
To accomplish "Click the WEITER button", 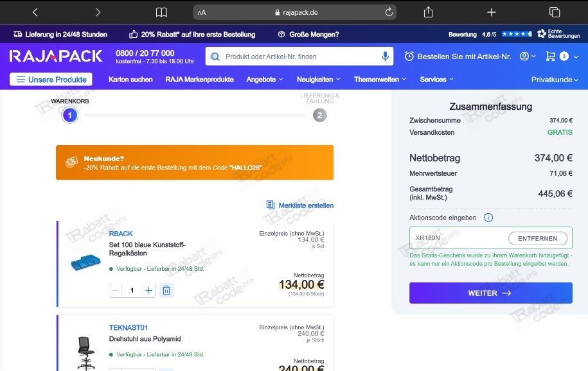I will (490, 293).
